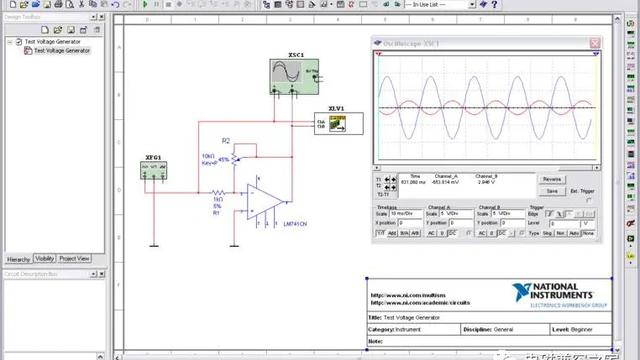
Task: Switch to the Visibility tab
Action: coord(44,258)
